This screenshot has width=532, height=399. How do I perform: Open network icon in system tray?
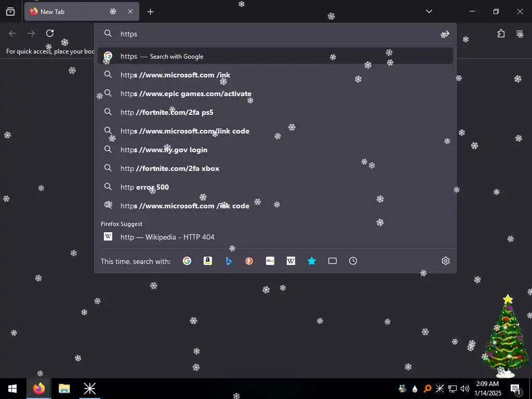(x=453, y=389)
